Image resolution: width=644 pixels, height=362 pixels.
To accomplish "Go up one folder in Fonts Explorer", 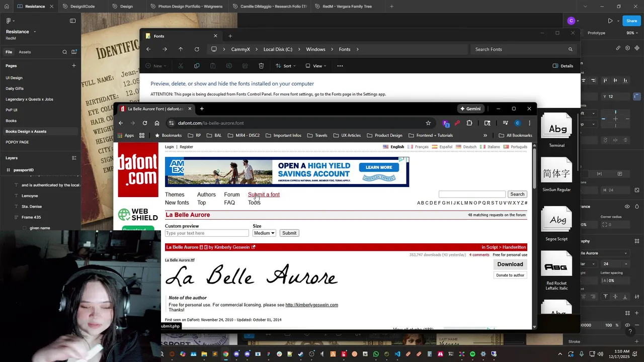I will [x=181, y=49].
